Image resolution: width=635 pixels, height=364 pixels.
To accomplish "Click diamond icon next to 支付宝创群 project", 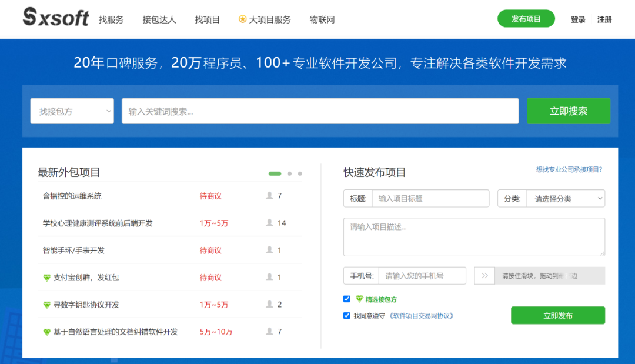I will pos(47,278).
